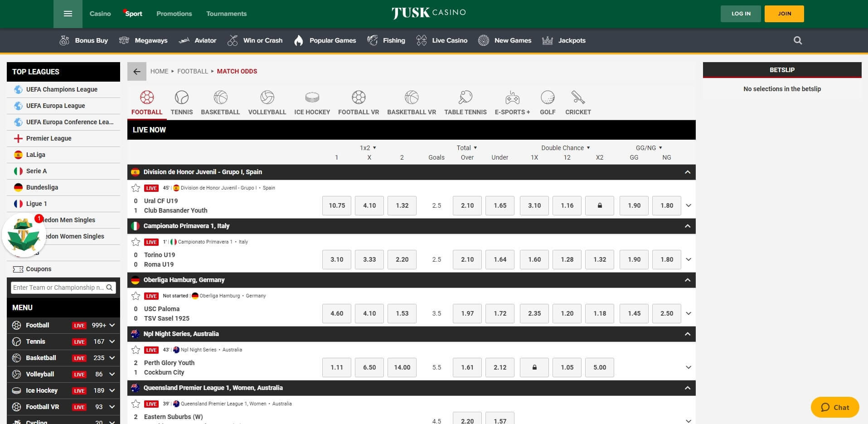868x424 pixels.
Task: Switch to the Promotions tab
Action: point(174,14)
